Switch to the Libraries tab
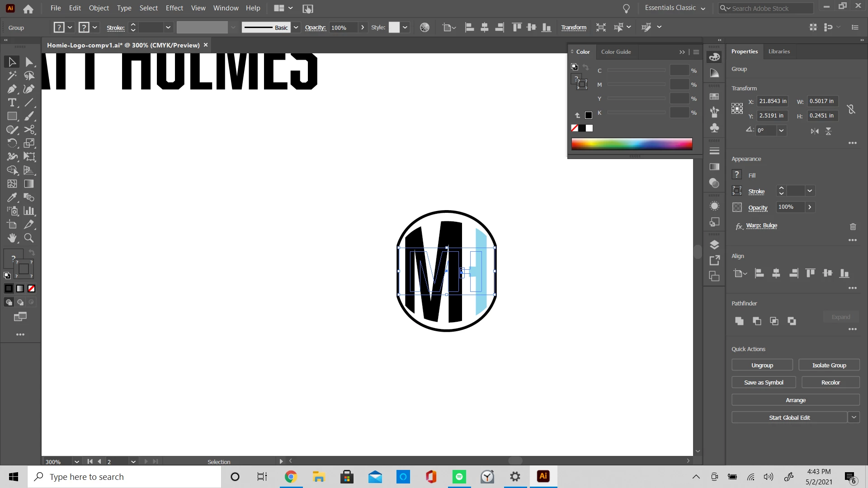The width and height of the screenshot is (868, 488). coord(779,52)
